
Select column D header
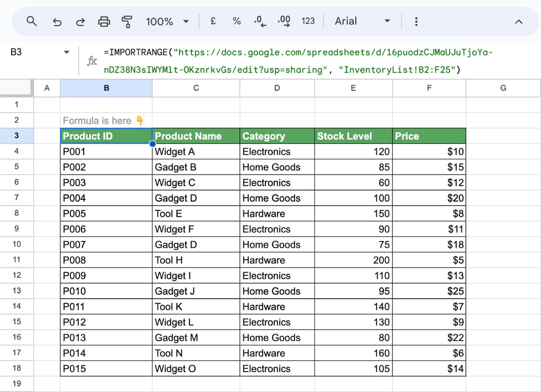coord(277,88)
